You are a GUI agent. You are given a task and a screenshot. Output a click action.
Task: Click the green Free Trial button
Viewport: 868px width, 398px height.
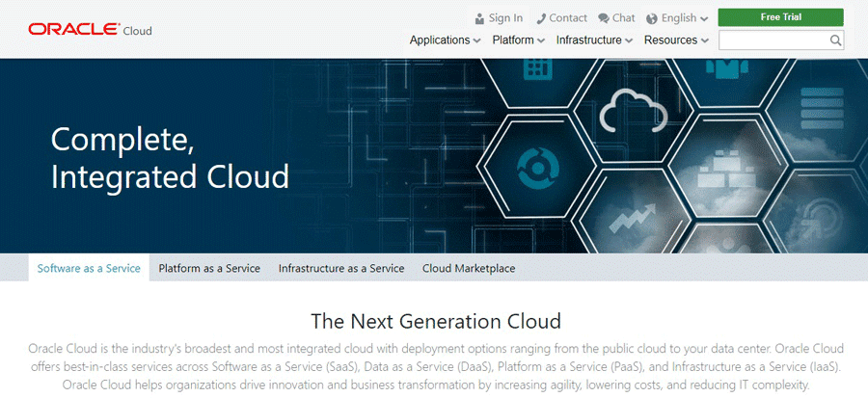click(x=780, y=17)
